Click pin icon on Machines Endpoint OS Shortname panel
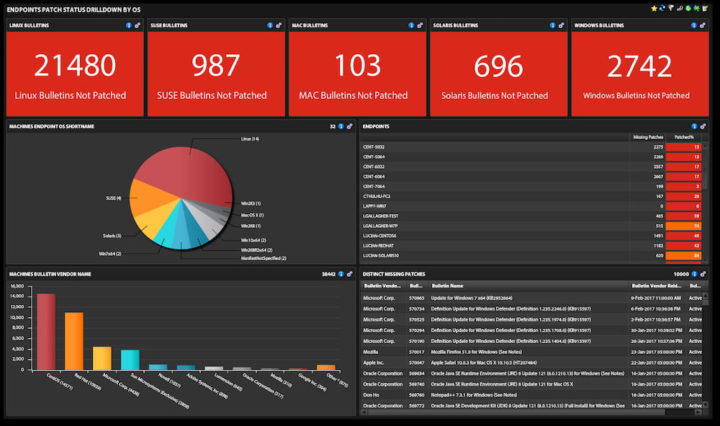The width and height of the screenshot is (720, 426). tap(349, 126)
